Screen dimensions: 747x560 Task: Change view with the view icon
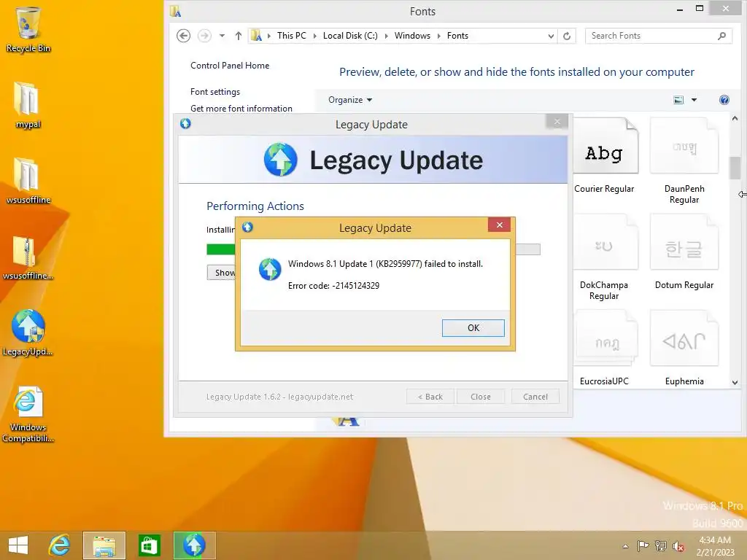point(678,100)
